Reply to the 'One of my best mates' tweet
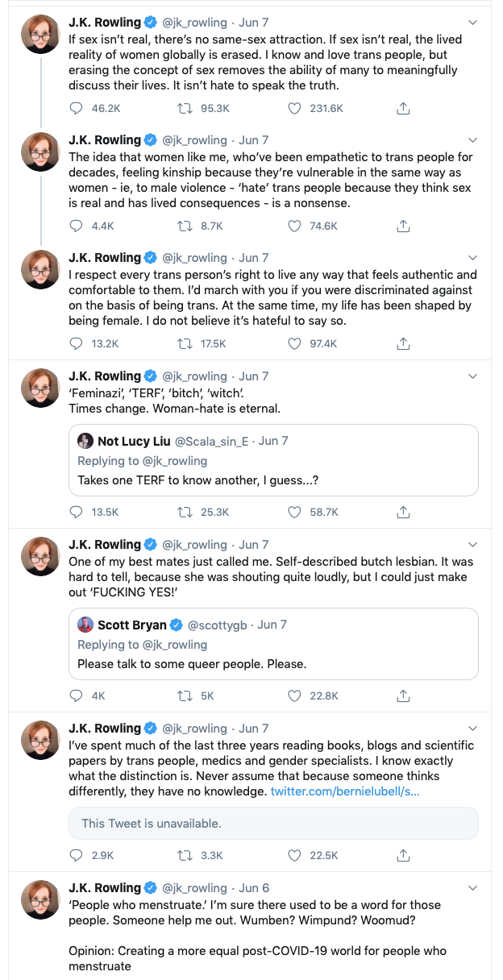The image size is (503, 980). 77,696
